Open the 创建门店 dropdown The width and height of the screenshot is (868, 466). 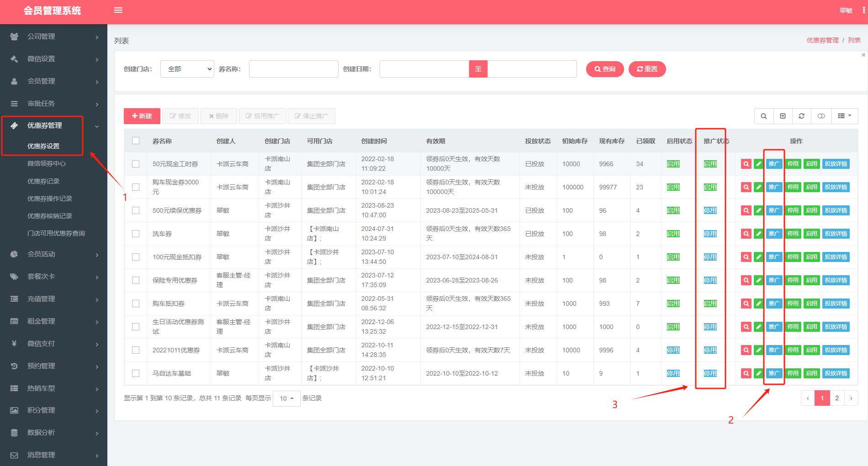187,69
